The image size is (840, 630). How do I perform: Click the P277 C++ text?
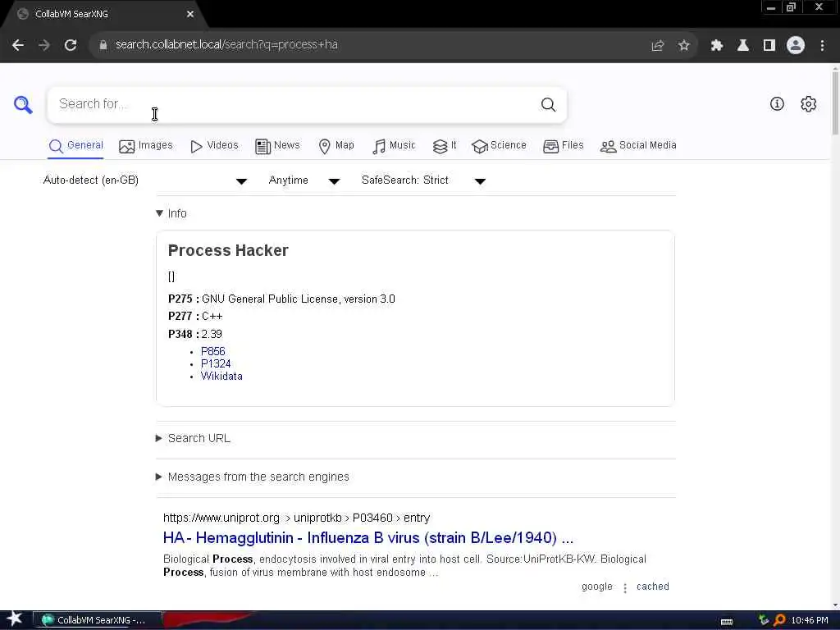[x=195, y=316]
